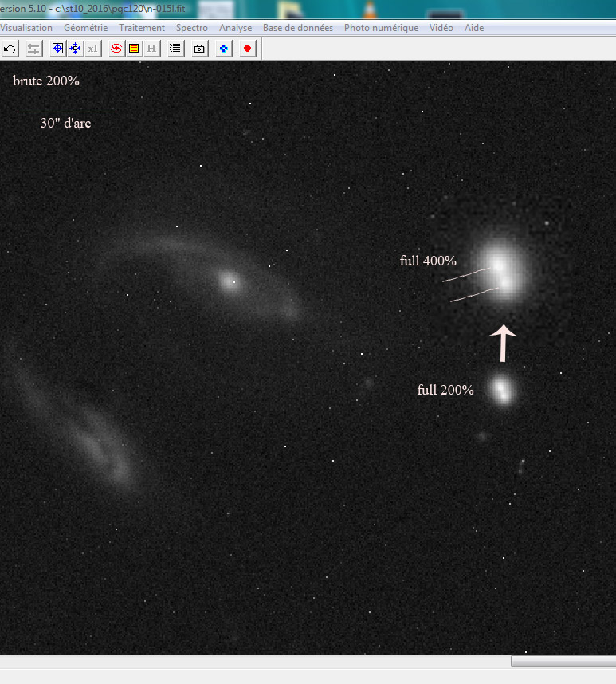Screen dimensions: 616x684
Task: Open the Visualisation menu
Action: [26, 28]
